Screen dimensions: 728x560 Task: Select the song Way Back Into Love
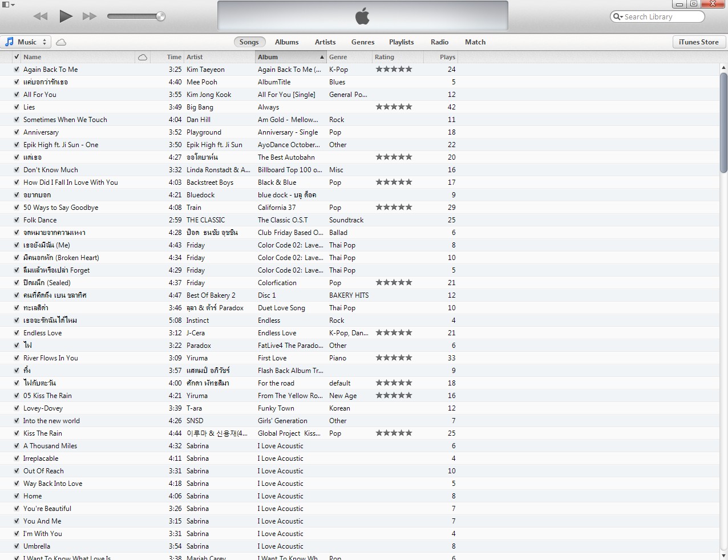[52, 484]
